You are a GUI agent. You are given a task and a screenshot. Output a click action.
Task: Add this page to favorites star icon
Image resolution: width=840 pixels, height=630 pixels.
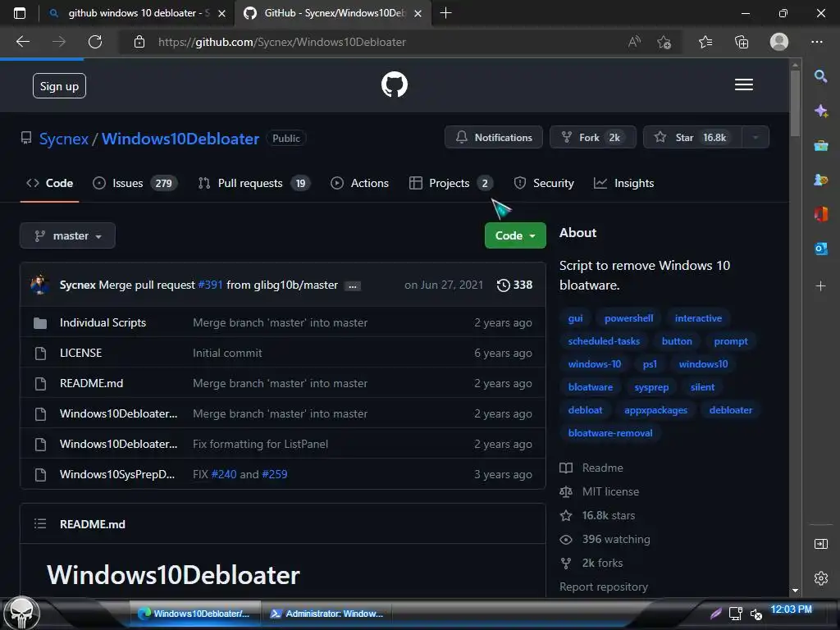point(664,42)
